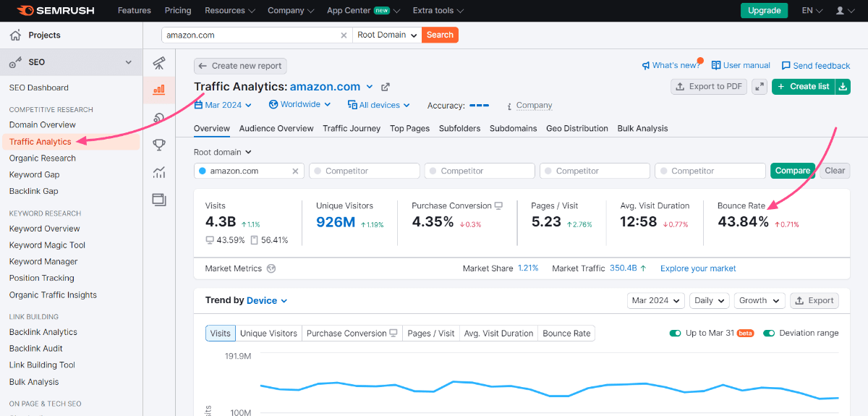Screen dimensions: 868x416
Task: Switch to the Traffic Journey tab
Action: click(352, 129)
